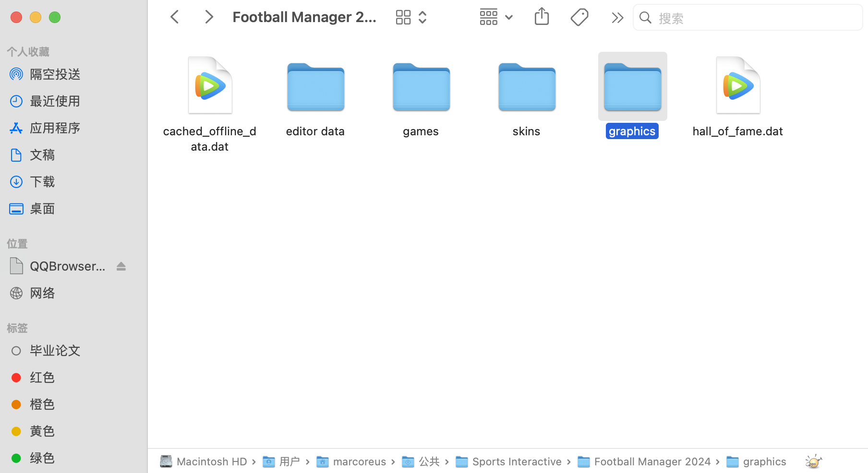
Task: Select the green (绿色) tag
Action: (x=42, y=458)
